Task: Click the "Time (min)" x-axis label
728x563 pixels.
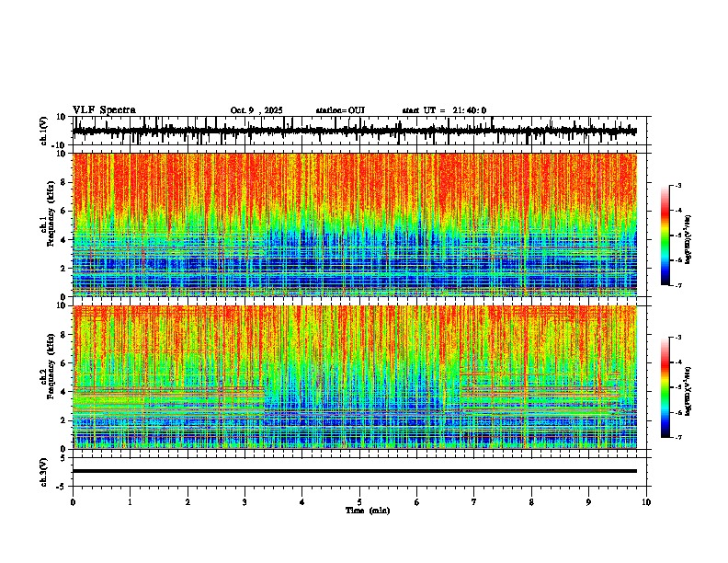Action: [368, 511]
